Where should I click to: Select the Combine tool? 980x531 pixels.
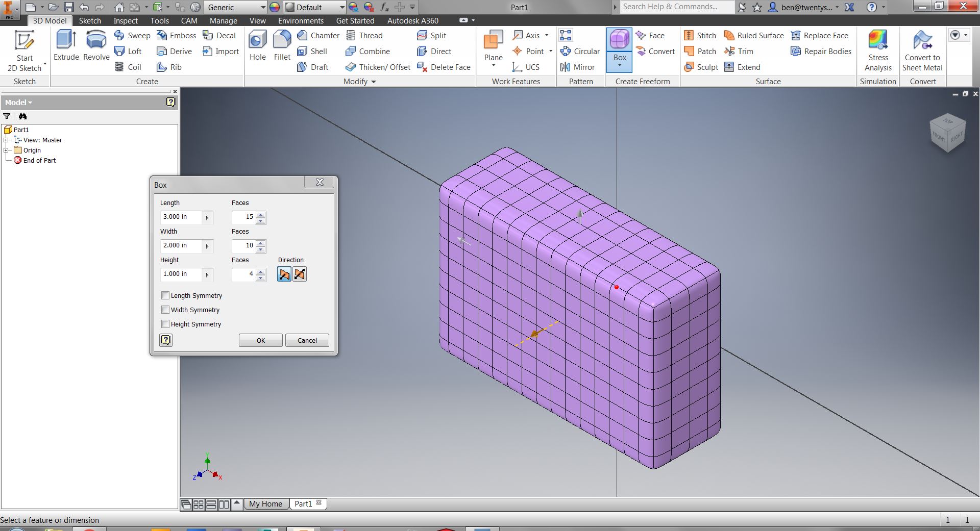(x=367, y=51)
